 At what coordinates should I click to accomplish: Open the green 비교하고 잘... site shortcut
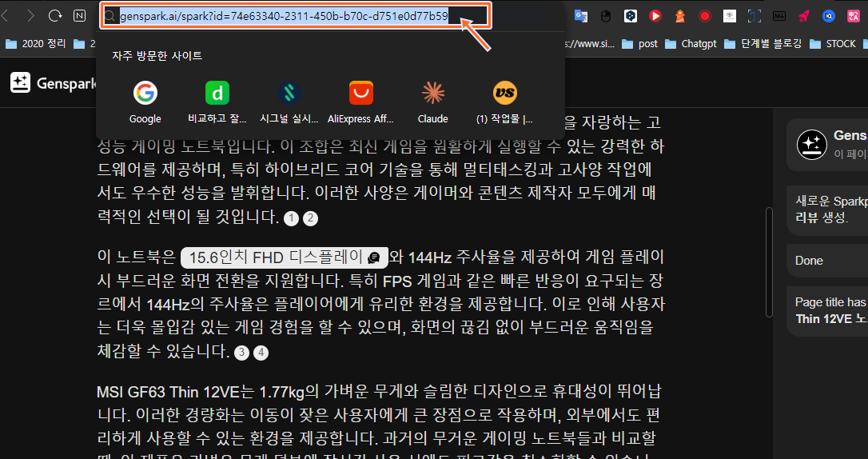[x=217, y=102]
